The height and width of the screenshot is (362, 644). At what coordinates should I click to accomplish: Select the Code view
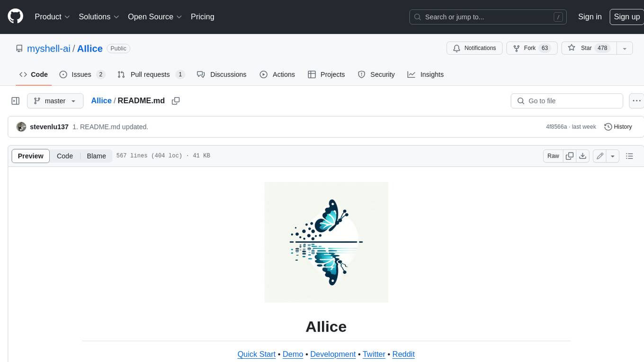tap(65, 156)
